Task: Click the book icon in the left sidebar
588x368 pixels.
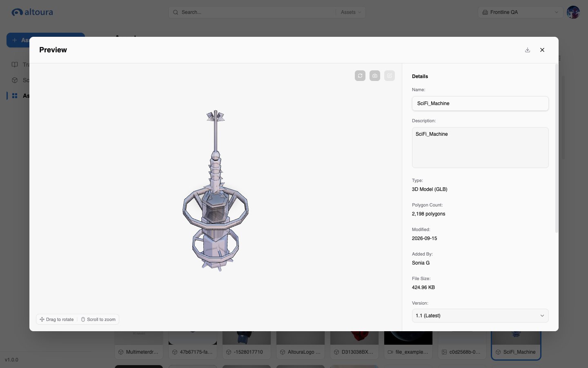Action: [15, 65]
